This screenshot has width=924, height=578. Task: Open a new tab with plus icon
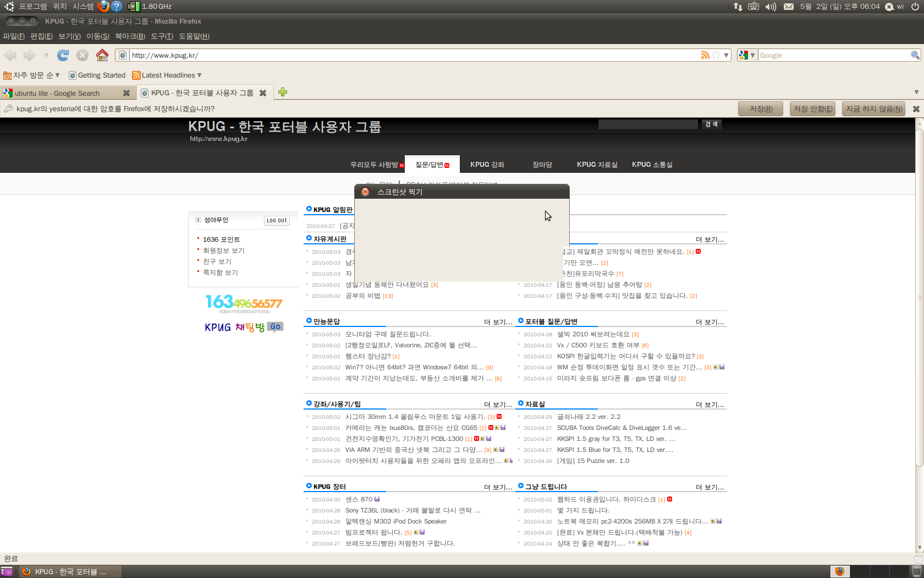(283, 92)
